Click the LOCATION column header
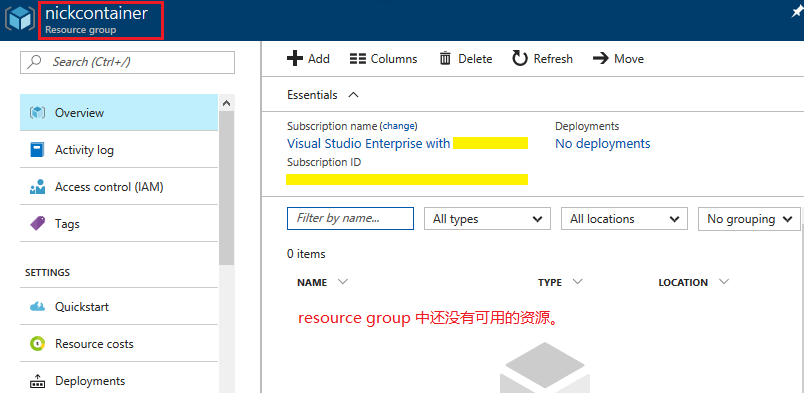The height and width of the screenshot is (393, 804). [683, 282]
